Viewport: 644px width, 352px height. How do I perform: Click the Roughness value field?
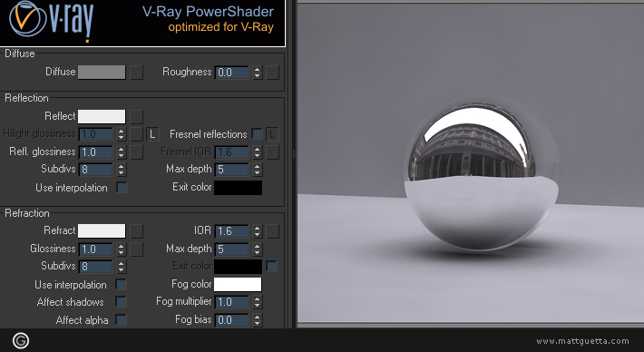[x=231, y=73]
